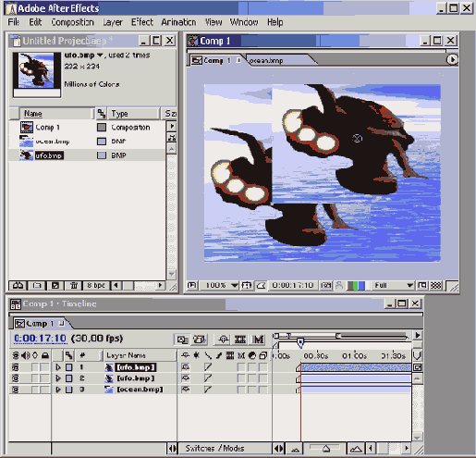Click current time 0:00:17:10 in Comp window
This screenshot has height=458, width=476.
tap(293, 285)
